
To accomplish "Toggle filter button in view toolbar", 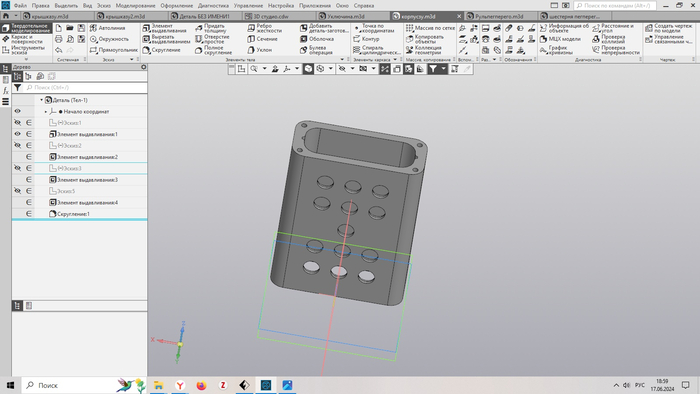I will tap(433, 69).
